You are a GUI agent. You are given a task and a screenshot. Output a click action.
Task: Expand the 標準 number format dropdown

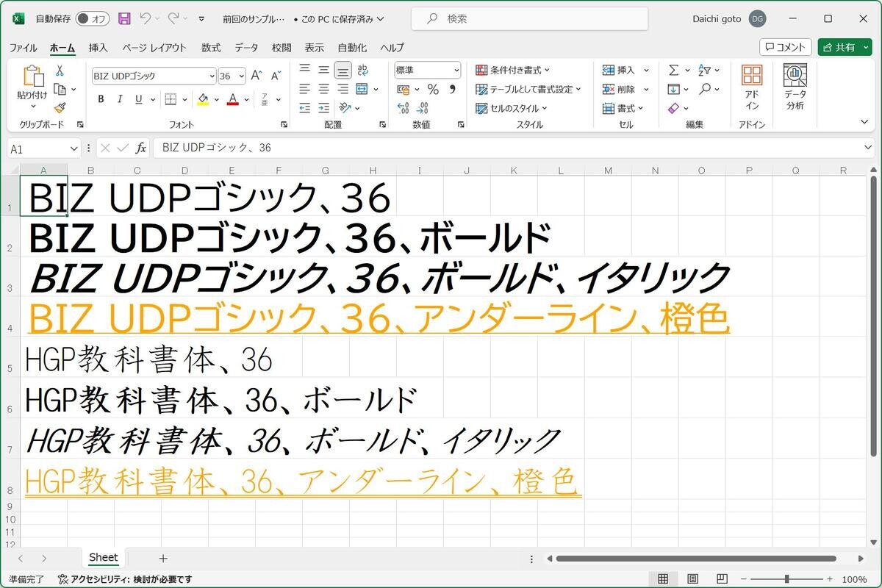pyautogui.click(x=456, y=71)
